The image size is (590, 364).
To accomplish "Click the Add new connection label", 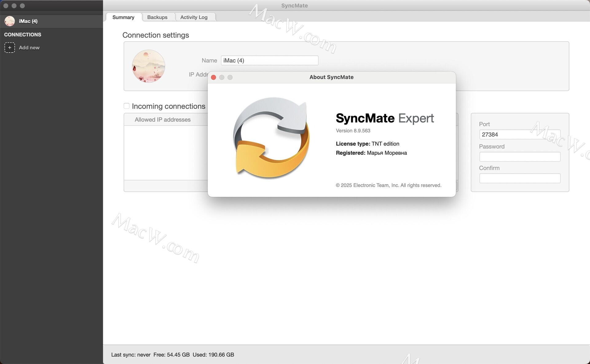I will [x=29, y=48].
